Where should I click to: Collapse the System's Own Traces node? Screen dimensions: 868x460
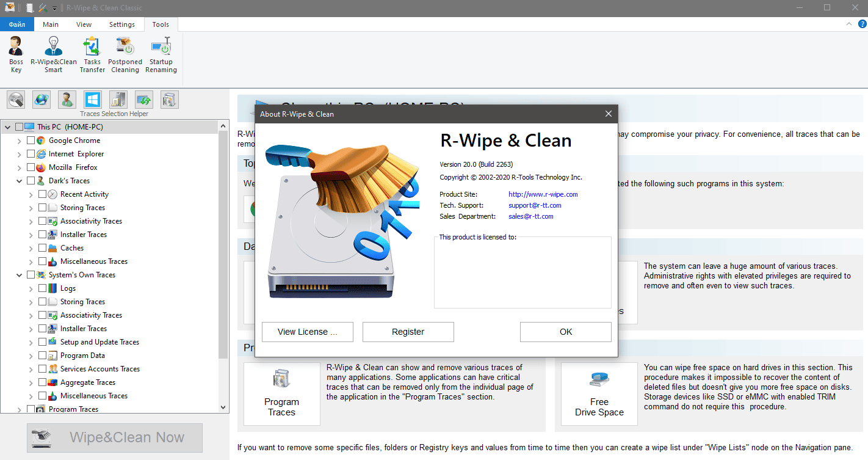(20, 275)
